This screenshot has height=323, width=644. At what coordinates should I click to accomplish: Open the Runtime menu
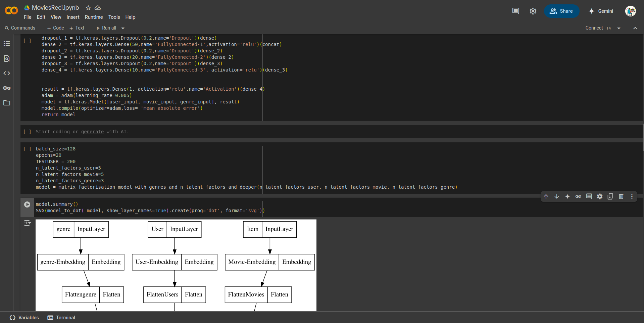[x=94, y=17]
